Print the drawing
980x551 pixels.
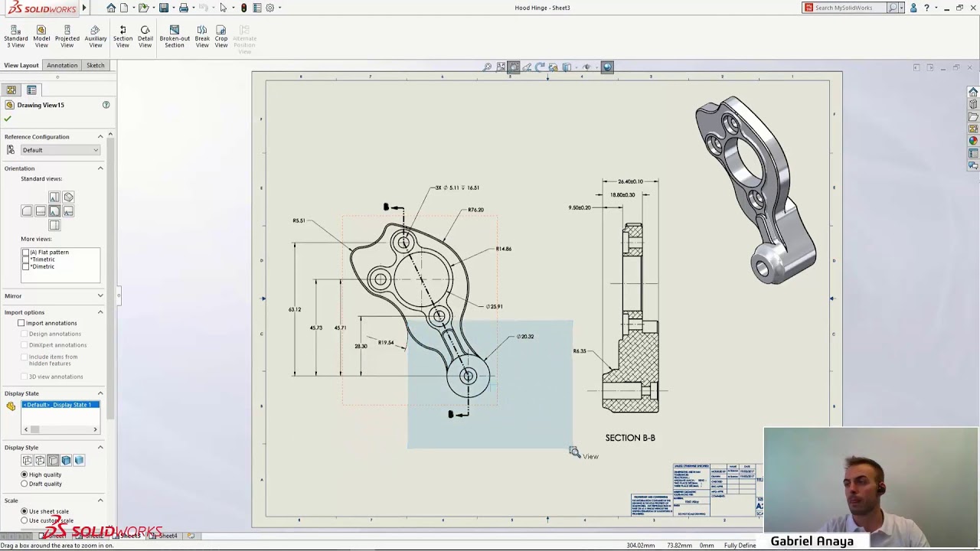[184, 8]
